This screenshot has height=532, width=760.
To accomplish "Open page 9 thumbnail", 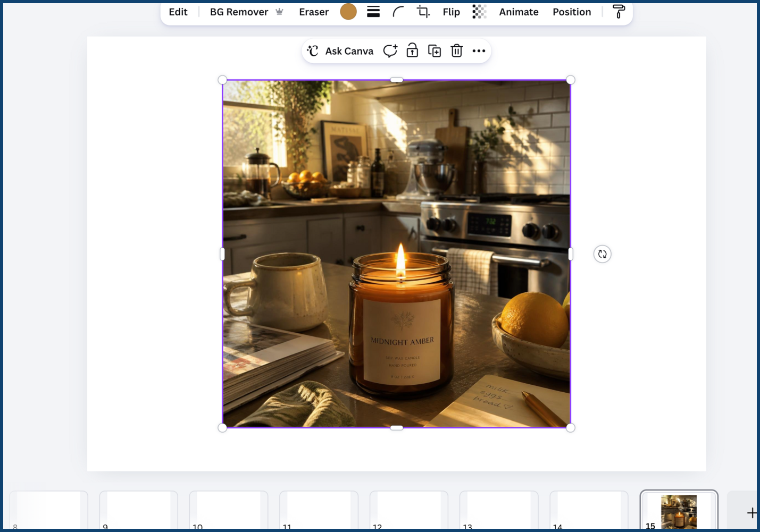I will point(138,511).
